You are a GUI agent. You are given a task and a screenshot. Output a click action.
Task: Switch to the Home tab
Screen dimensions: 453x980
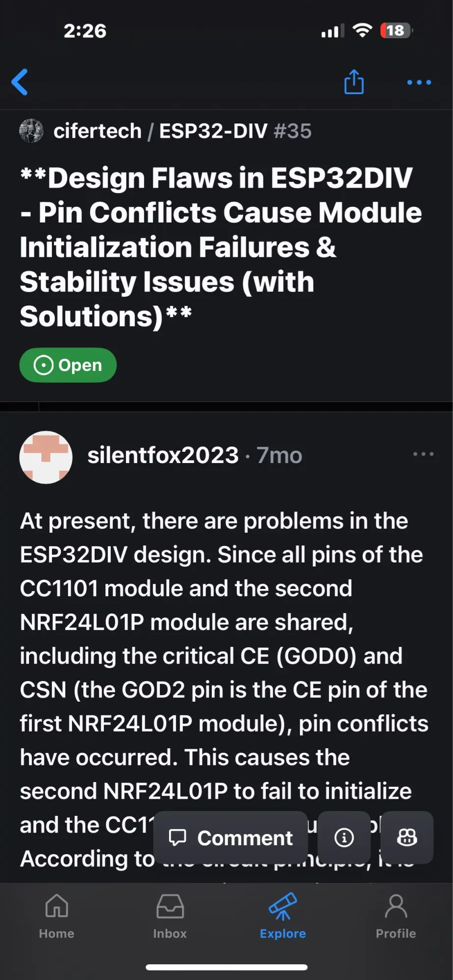57,915
